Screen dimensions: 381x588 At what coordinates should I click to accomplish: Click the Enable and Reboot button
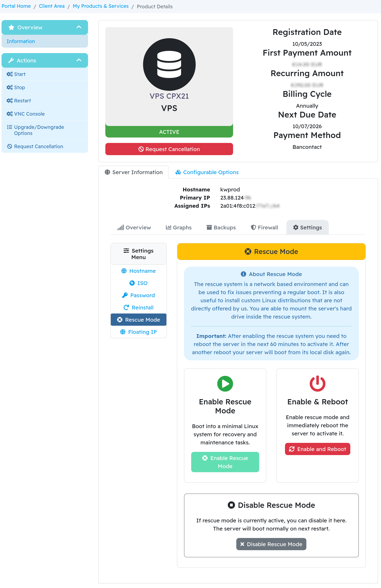317,449
